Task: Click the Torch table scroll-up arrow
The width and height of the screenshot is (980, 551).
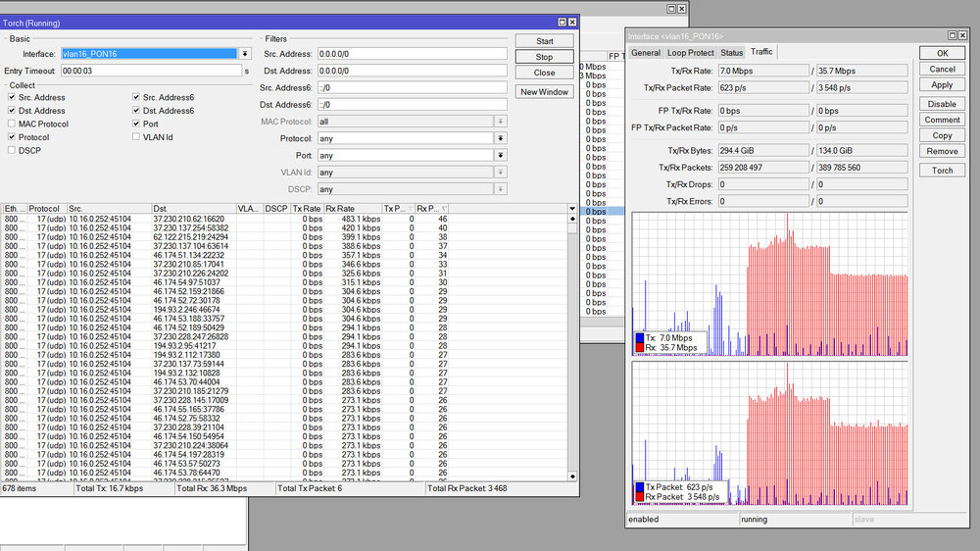Action: (572, 220)
